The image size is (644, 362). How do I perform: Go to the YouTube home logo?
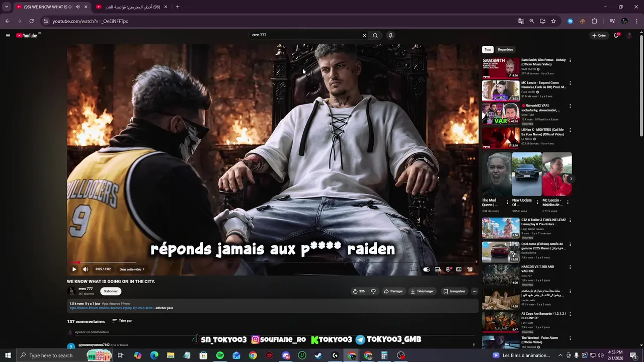(27, 35)
